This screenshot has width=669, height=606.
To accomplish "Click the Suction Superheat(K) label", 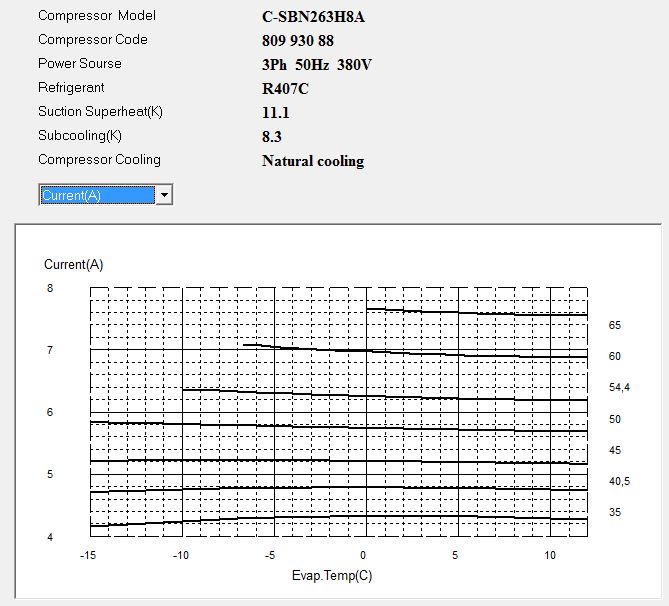I will 100,111.
